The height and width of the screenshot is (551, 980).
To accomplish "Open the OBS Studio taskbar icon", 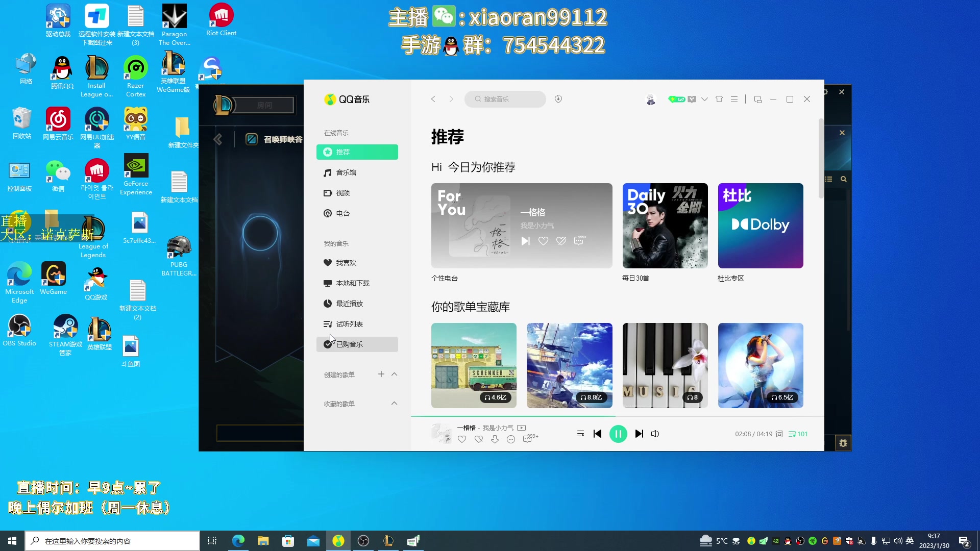I will point(363,541).
